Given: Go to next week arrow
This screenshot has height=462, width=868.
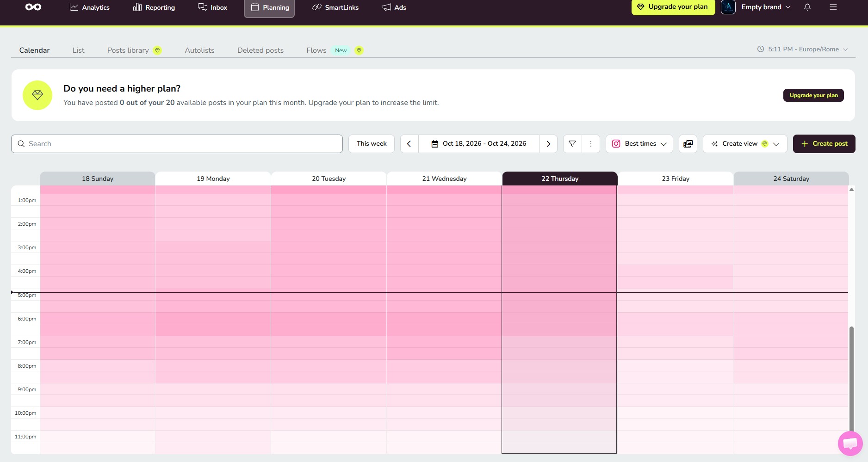Looking at the screenshot, I should tap(548, 144).
